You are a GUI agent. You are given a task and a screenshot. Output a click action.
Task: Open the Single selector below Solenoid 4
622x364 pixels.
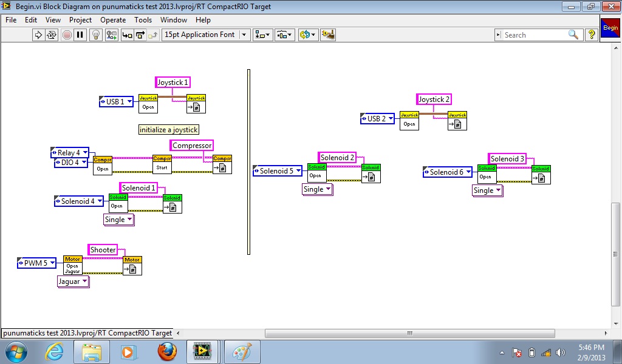(x=118, y=220)
